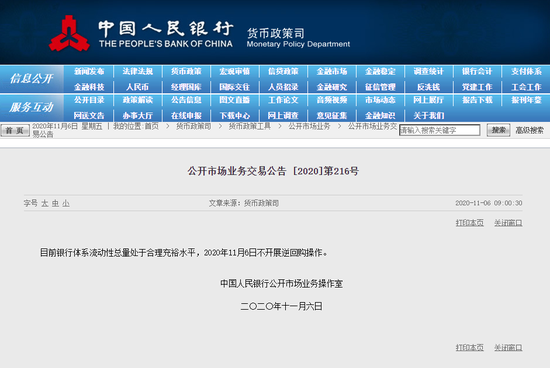
Task: Open the 支付体系 menu
Action: coord(526,72)
